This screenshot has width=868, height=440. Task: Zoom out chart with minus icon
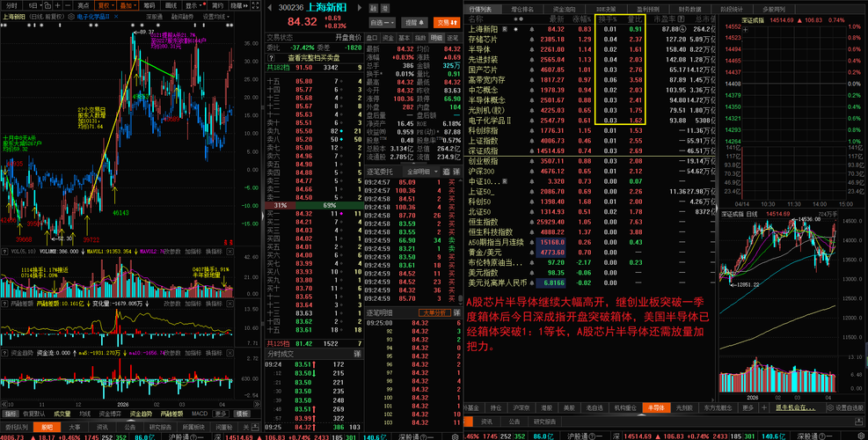[68, 5]
